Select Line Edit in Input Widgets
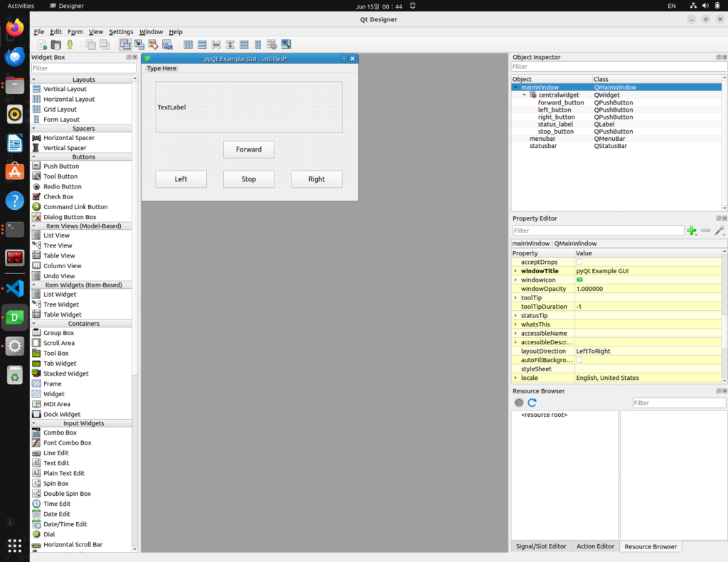Image resolution: width=728 pixels, height=562 pixels. pyautogui.click(x=55, y=453)
